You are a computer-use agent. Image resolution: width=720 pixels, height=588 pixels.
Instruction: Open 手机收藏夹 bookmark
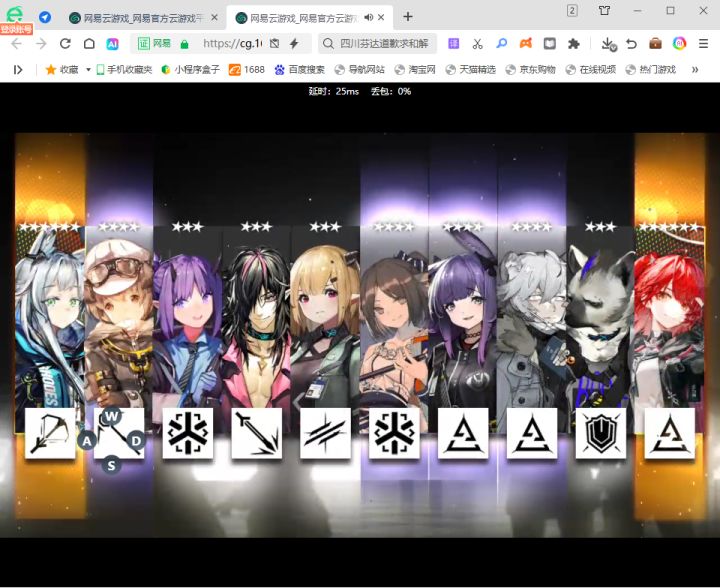(124, 70)
